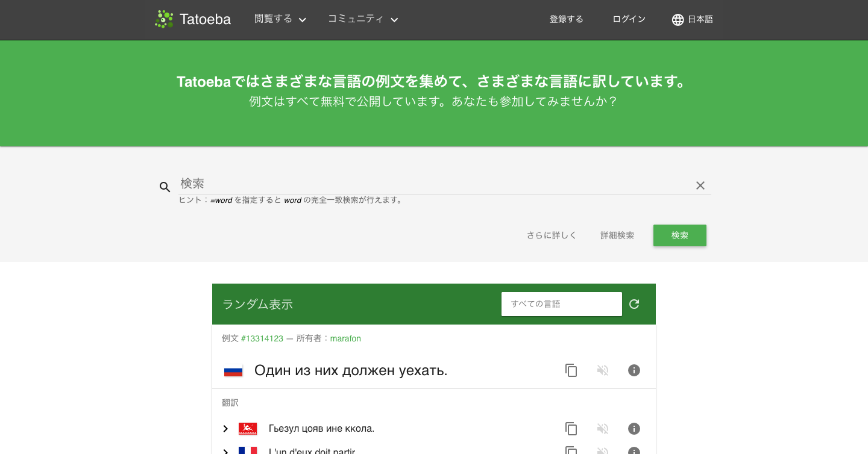Click the globe language icon
This screenshot has width=868, height=454.
[678, 20]
